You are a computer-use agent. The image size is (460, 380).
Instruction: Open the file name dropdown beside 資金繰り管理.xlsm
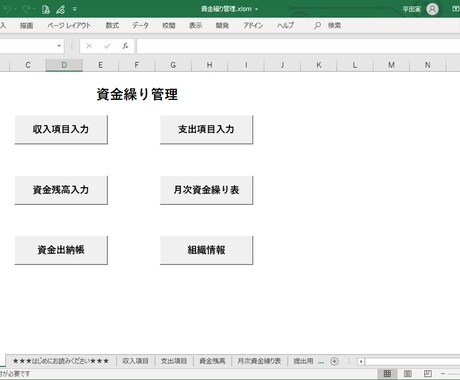256,9
